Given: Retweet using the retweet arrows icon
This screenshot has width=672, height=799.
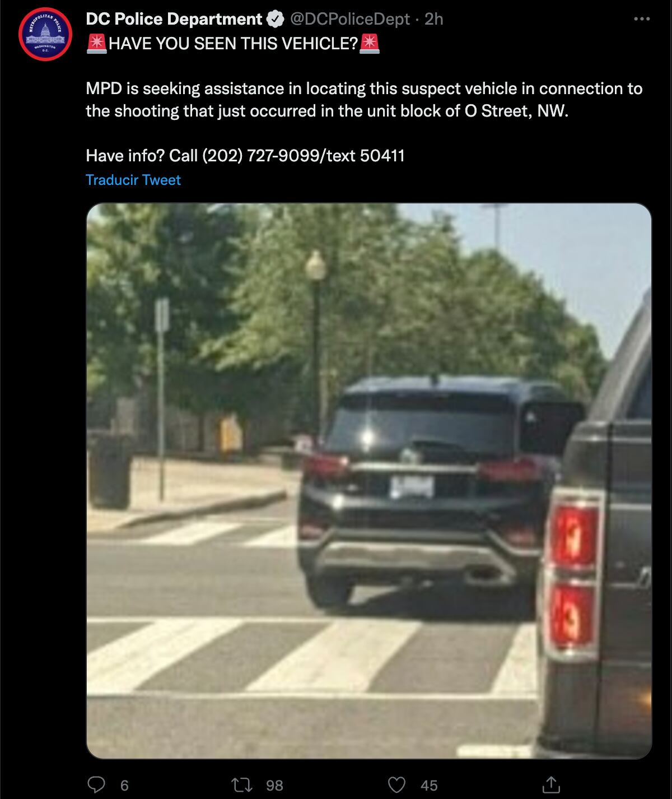Looking at the screenshot, I should coord(242,785).
